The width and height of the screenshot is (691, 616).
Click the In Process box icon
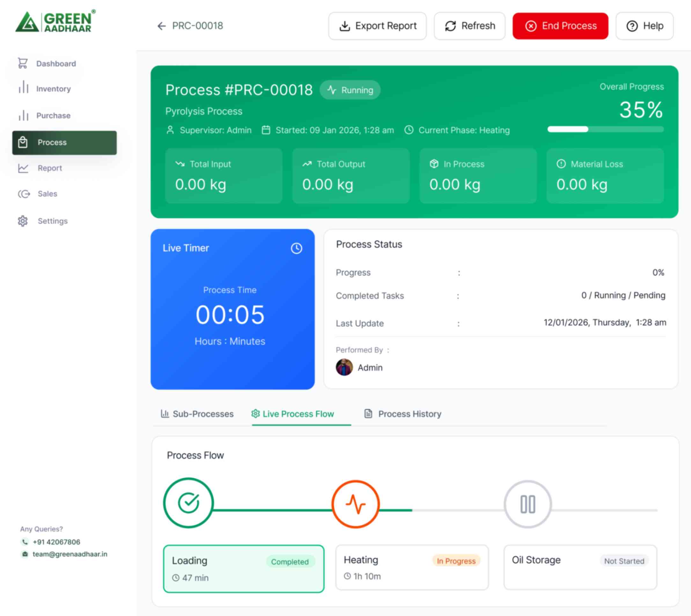434,164
